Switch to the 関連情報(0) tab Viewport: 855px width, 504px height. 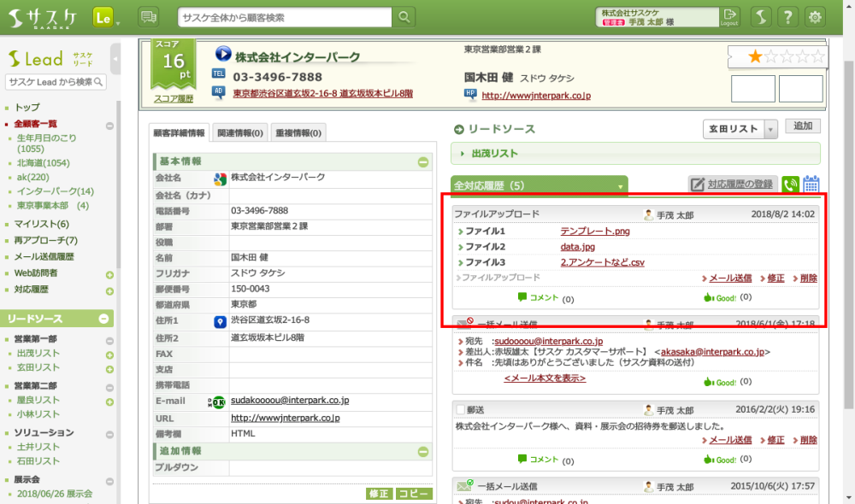(x=239, y=132)
